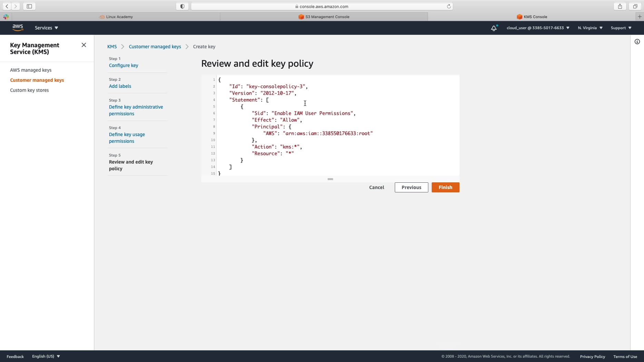The image size is (644, 362).
Task: Toggle the Safari sidebar button
Action: pos(29,6)
